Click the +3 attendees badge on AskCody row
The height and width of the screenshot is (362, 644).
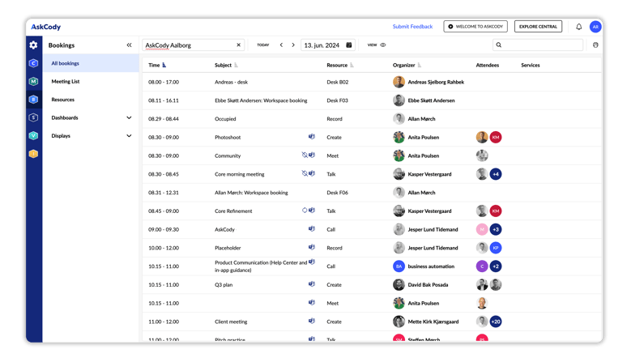click(496, 229)
